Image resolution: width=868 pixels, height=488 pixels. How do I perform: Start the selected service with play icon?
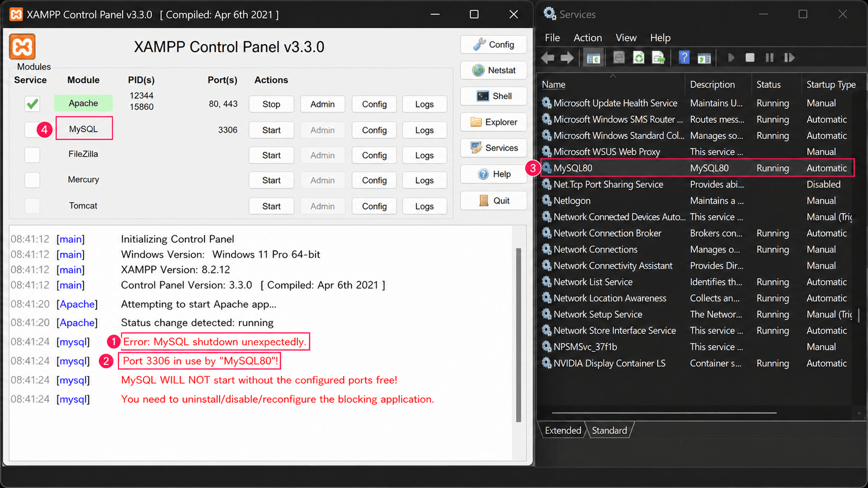(731, 58)
